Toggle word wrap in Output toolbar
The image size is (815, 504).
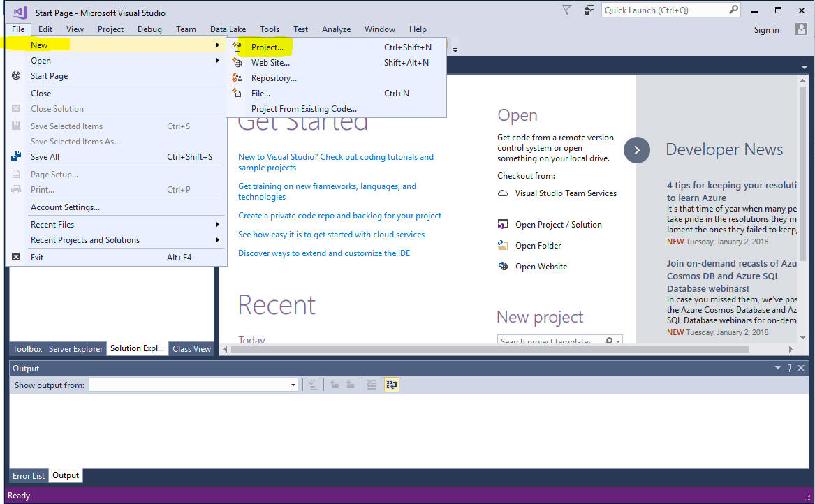[x=391, y=385]
